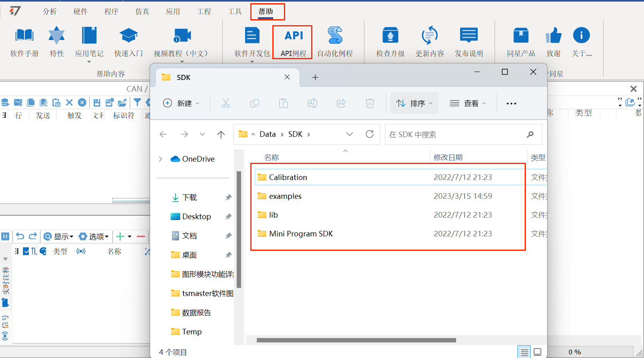This screenshot has height=358, width=644.
Task: Open the 软件手册 software manual icon
Action: 24,36
